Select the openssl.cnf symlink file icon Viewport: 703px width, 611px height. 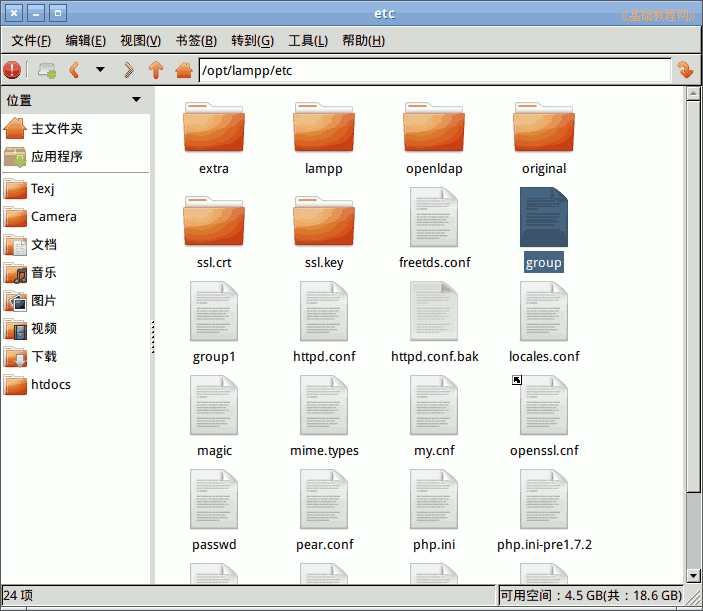click(x=544, y=405)
